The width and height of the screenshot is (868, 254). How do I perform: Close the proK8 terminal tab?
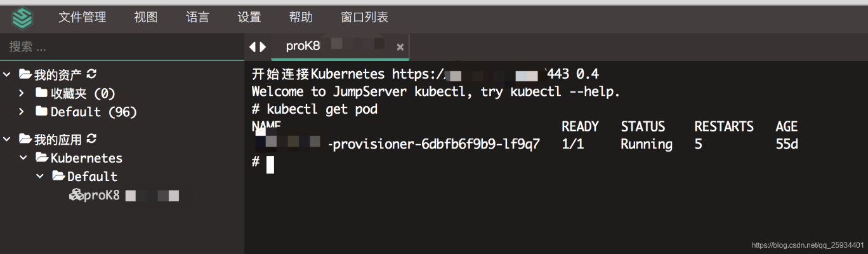click(400, 47)
